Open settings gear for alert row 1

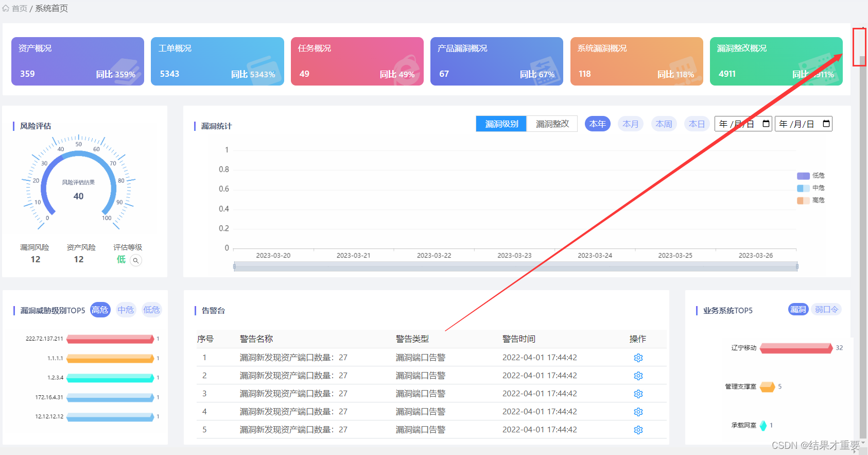(638, 358)
